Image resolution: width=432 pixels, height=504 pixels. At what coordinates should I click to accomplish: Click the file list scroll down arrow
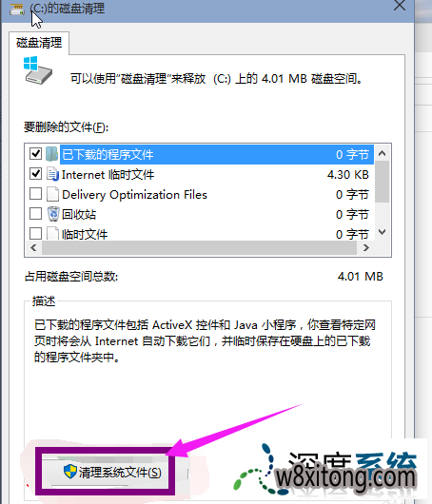point(382,232)
